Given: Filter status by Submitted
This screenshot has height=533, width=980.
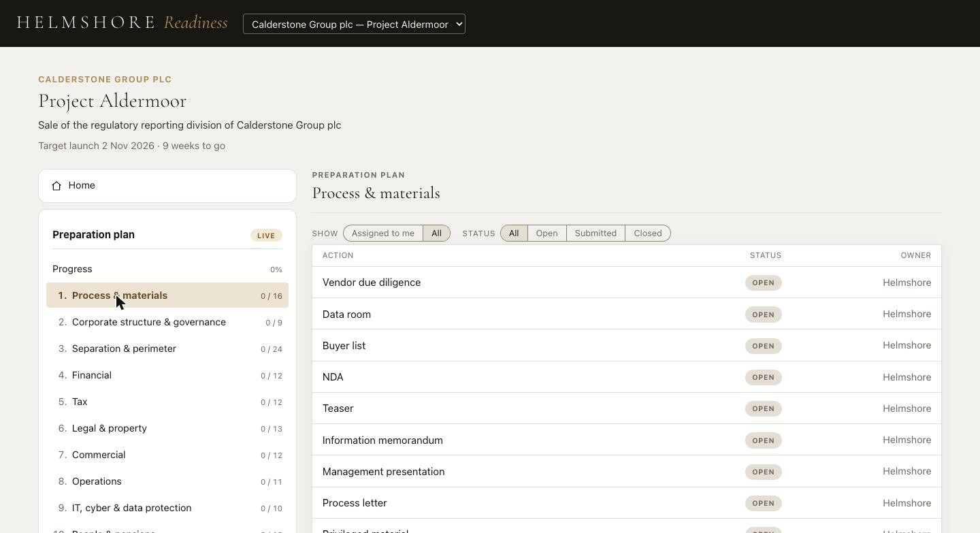Looking at the screenshot, I should 595,233.
